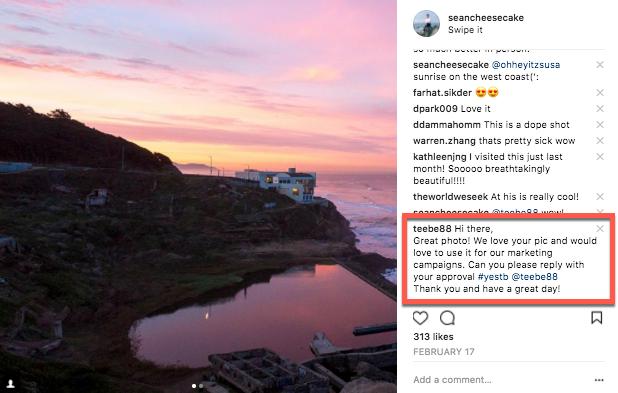Delete kathleenjng comment using X
618x393 pixels.
pos(600,156)
